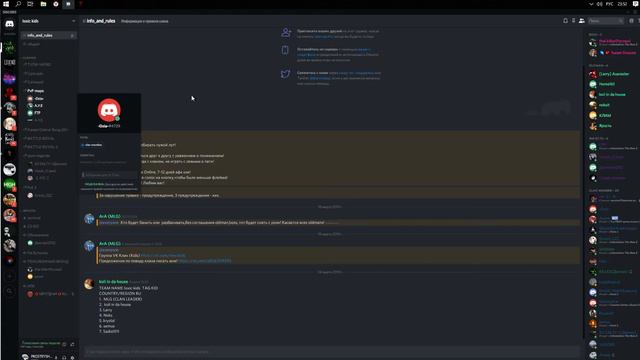640x360 pixels.
Task: Select the info_and_rules channel in the sidebar
Action: click(48, 36)
